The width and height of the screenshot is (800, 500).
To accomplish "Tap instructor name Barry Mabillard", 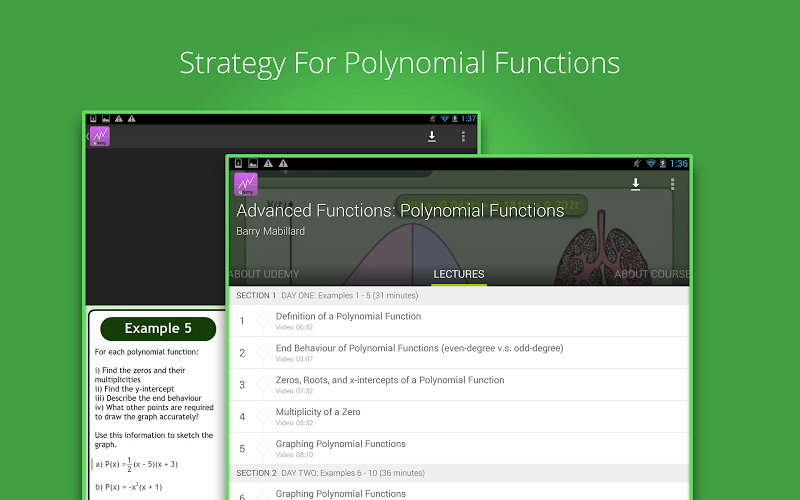I will pyautogui.click(x=270, y=231).
